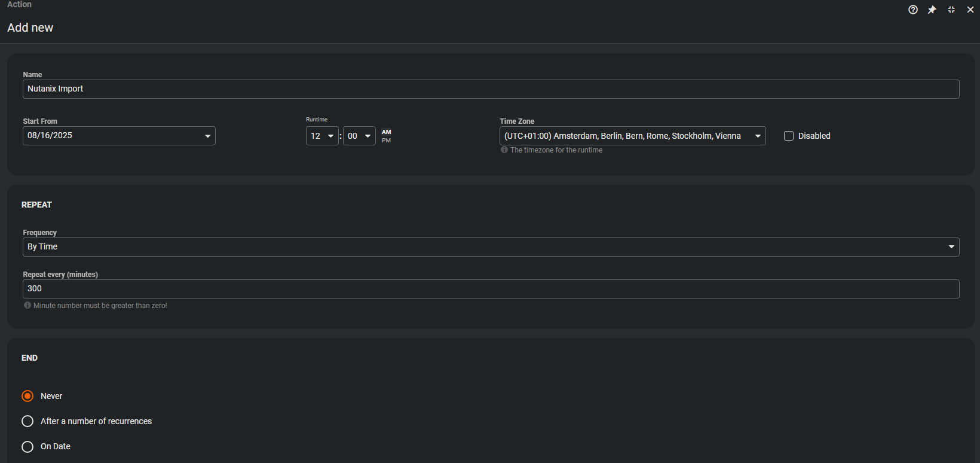Tick the Disabled checkbox
The image size is (980, 463).
[x=789, y=136]
